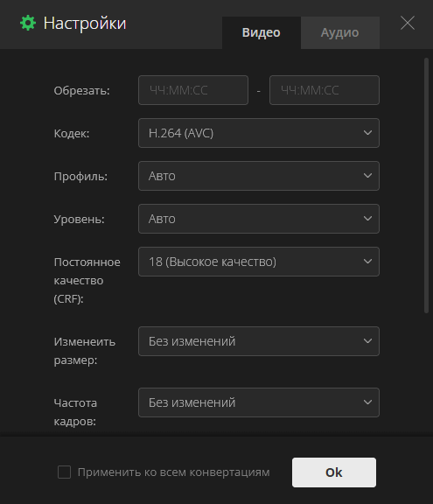433x504 pixels.
Task: Click the trim start time field
Action: [193, 90]
